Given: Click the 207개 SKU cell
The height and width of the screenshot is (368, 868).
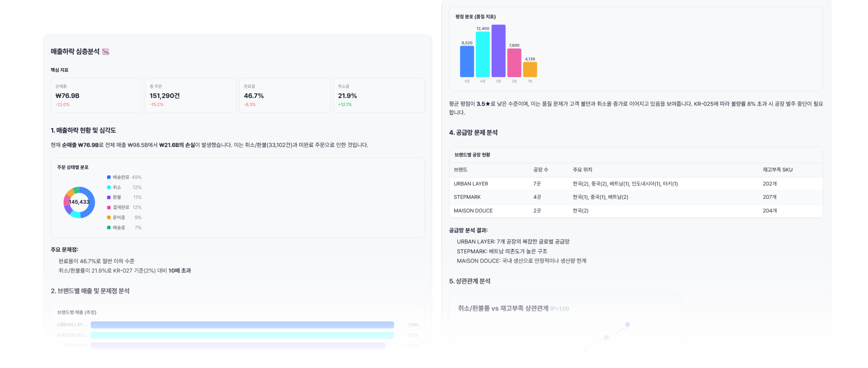Looking at the screenshot, I should coord(770,197).
